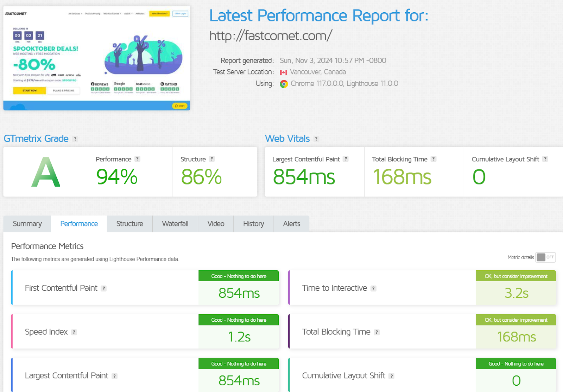Open the fastcomet.com link

point(270,35)
